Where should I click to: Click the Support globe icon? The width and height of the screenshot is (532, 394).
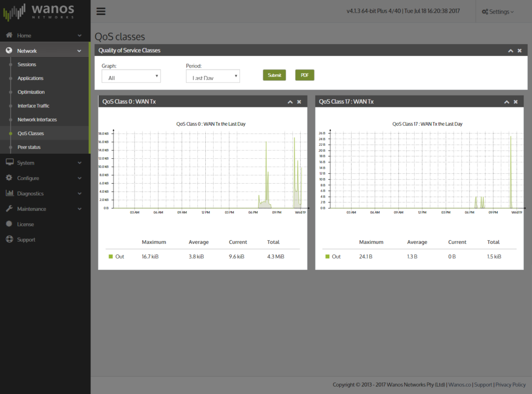pyautogui.click(x=8, y=239)
